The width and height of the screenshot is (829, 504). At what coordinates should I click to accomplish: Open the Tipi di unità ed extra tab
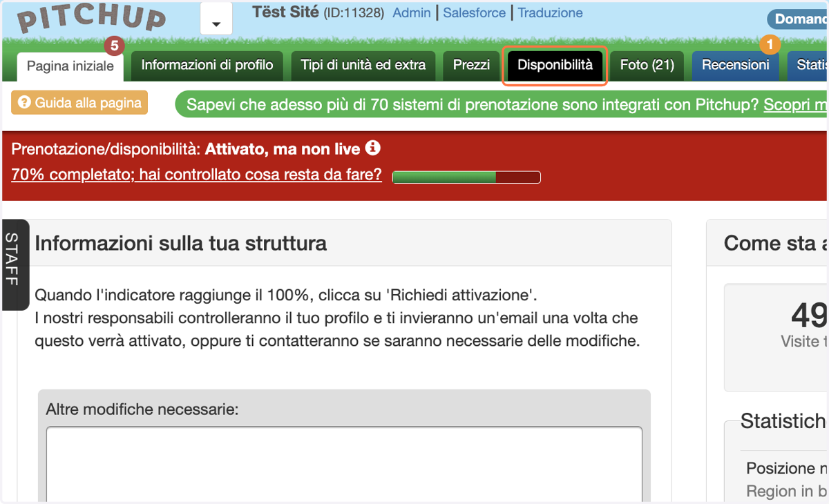click(363, 66)
